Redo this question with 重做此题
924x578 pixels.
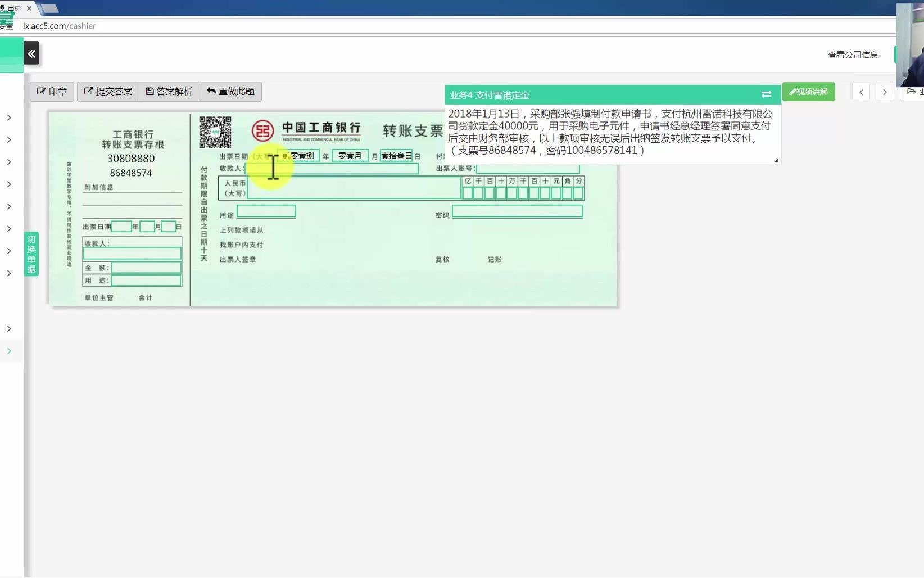[x=230, y=91]
